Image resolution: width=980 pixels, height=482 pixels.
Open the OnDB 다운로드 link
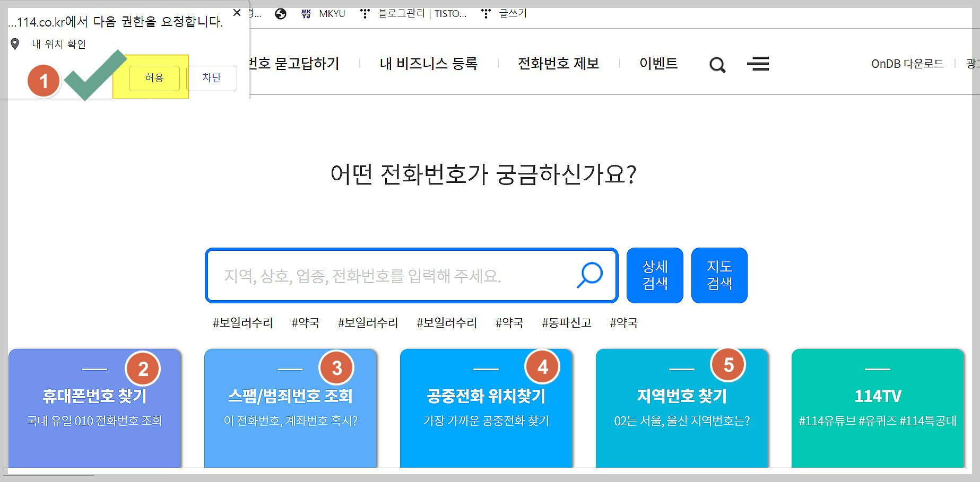pos(907,64)
